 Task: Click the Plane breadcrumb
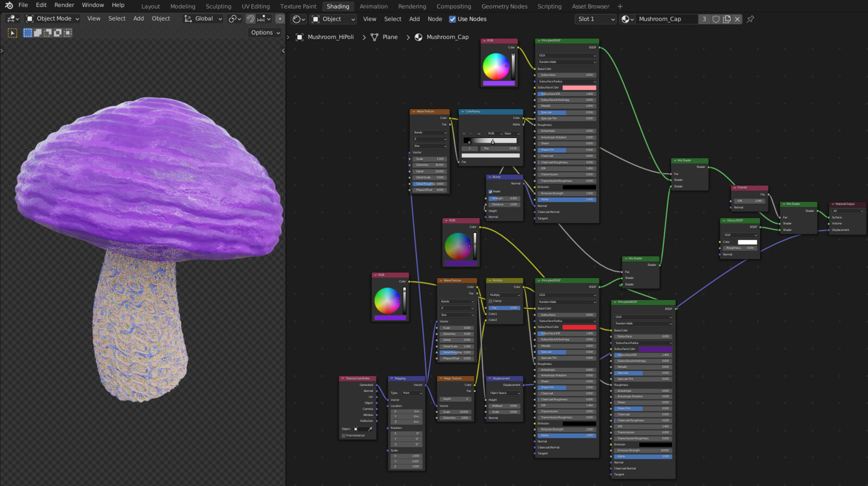(390, 37)
